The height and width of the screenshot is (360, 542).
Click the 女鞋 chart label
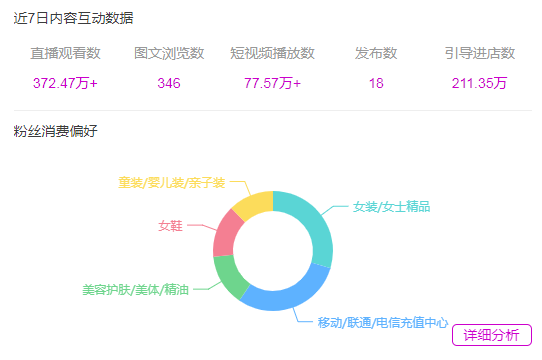[170, 226]
